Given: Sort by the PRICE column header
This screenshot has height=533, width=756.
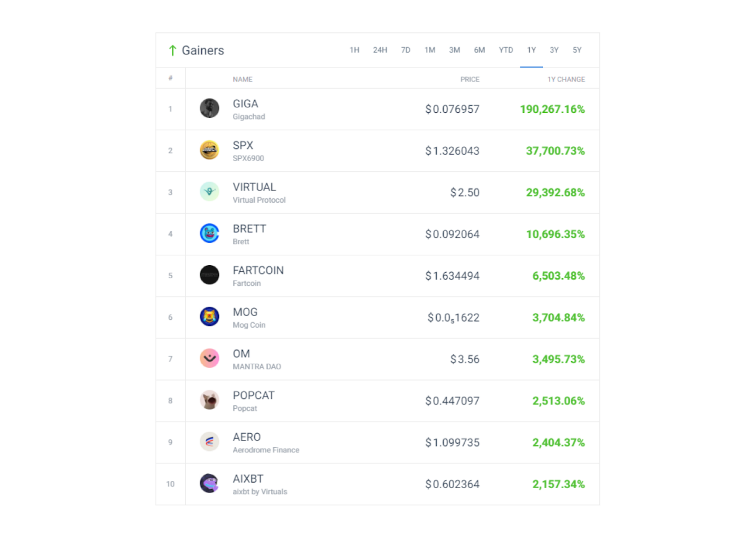Looking at the screenshot, I should coord(470,79).
